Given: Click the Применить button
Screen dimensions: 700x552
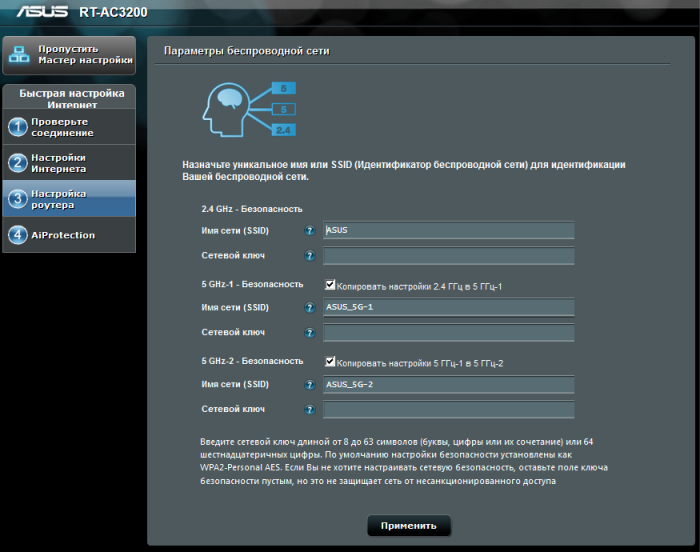Looking at the screenshot, I should (408, 526).
